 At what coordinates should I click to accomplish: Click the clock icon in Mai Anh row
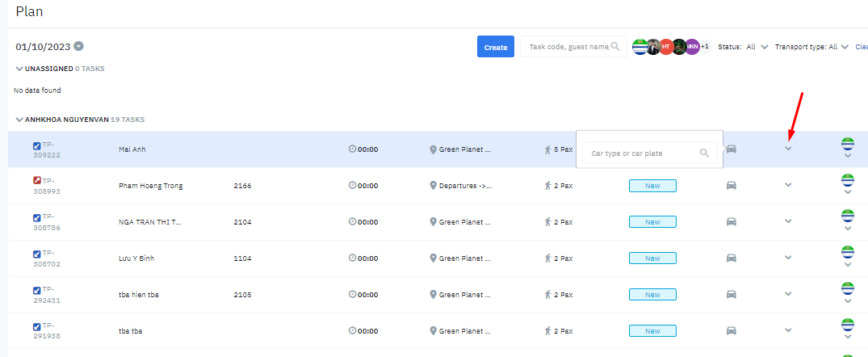coord(352,149)
